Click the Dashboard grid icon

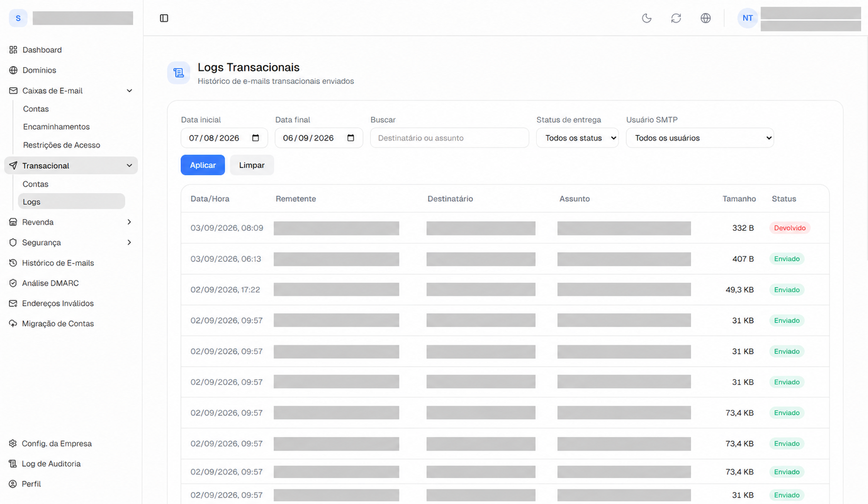coord(13,50)
